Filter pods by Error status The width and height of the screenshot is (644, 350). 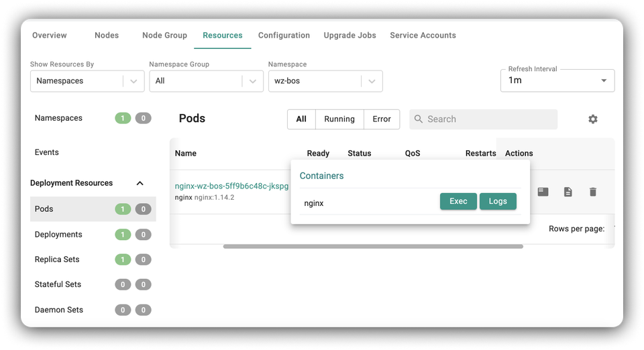[x=381, y=119]
